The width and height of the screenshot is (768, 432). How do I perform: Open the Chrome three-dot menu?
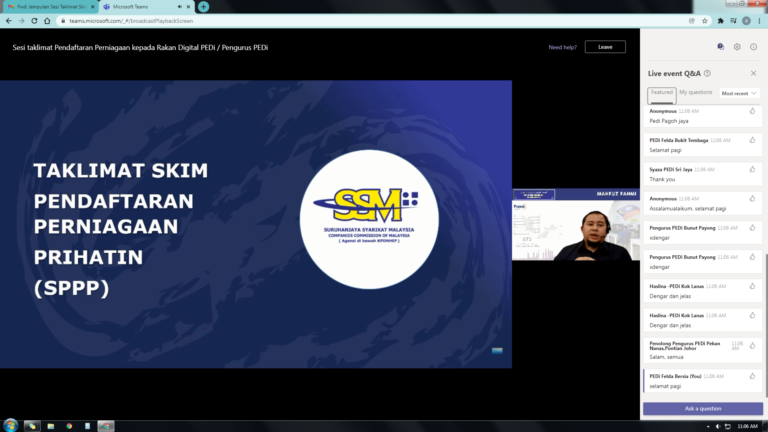[x=759, y=20]
